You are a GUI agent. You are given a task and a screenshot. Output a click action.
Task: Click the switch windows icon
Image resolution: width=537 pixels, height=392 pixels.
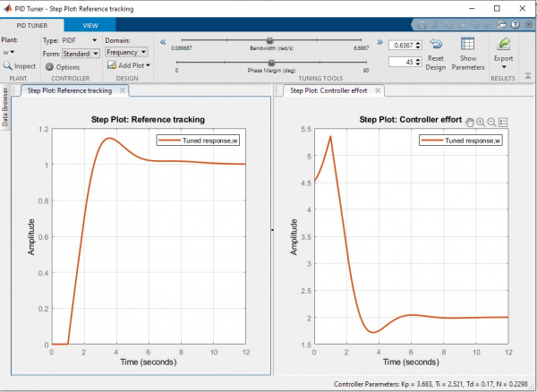(502, 24)
